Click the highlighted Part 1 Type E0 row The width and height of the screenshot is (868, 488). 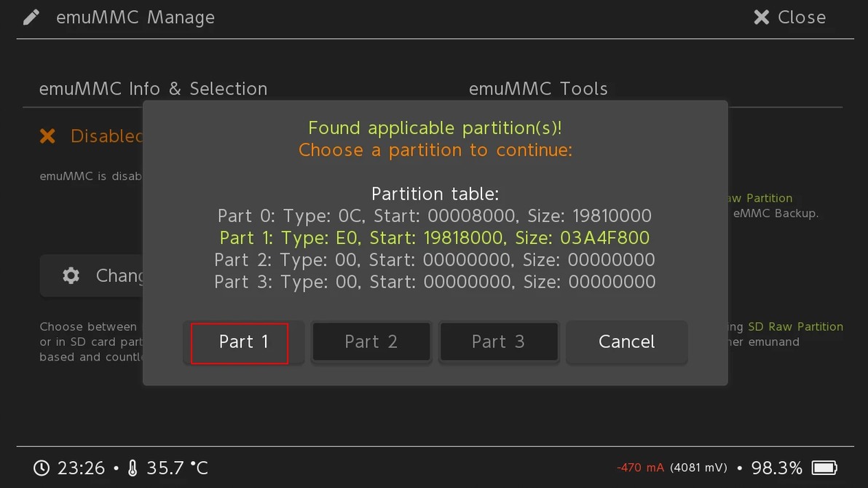435,238
